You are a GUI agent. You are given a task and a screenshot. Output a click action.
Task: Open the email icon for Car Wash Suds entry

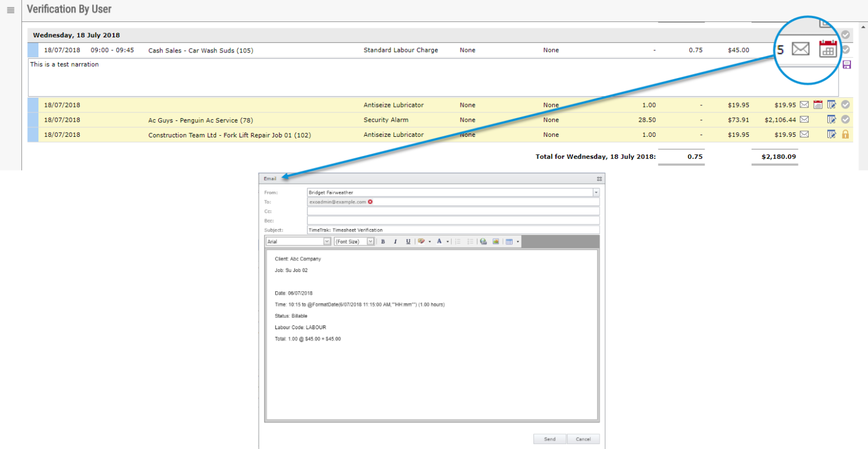pyautogui.click(x=800, y=49)
